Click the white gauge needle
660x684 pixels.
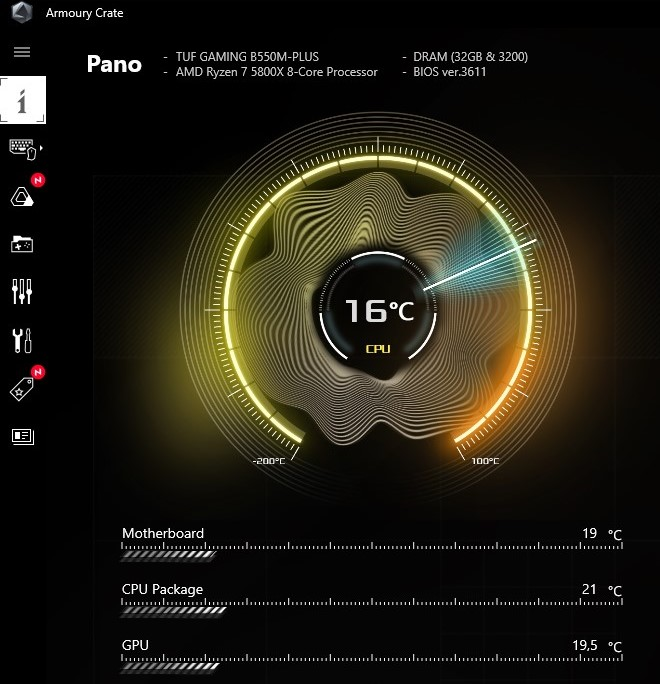480,264
